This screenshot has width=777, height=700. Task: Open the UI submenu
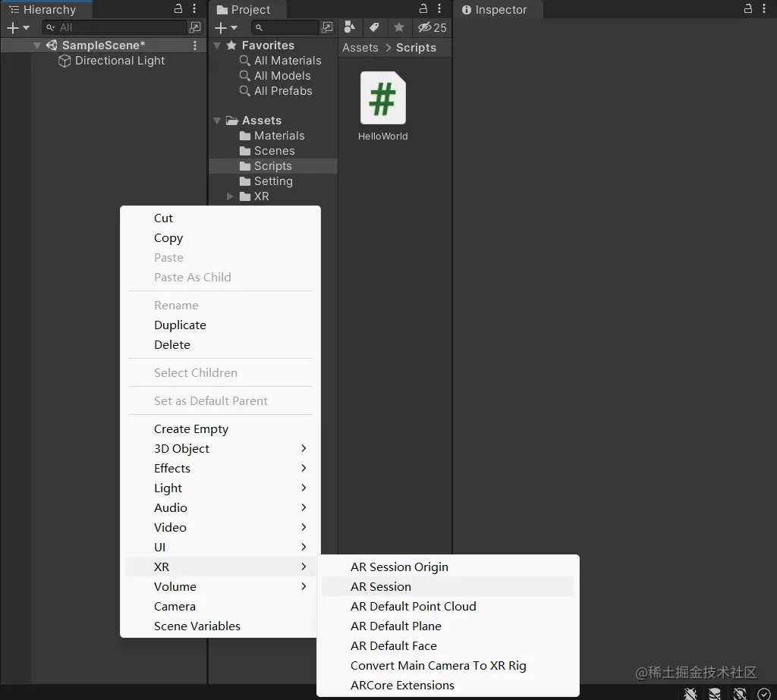point(220,548)
